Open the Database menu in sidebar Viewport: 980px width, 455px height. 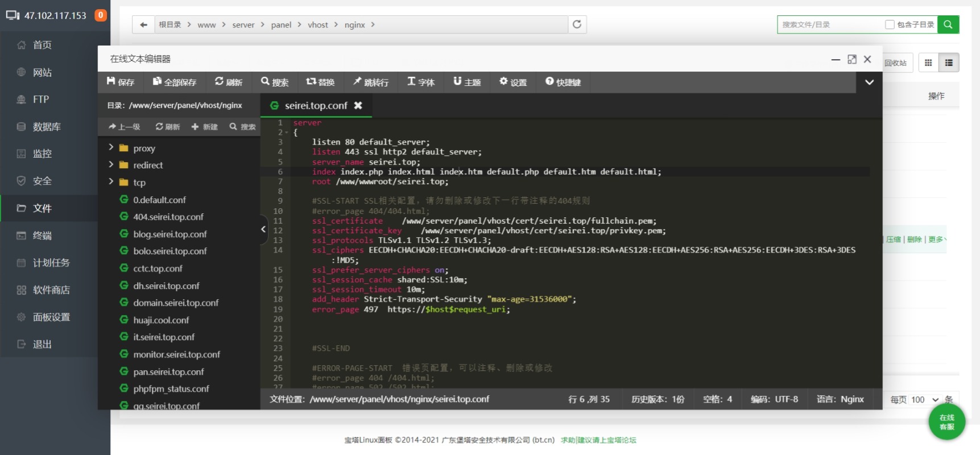coord(47,127)
